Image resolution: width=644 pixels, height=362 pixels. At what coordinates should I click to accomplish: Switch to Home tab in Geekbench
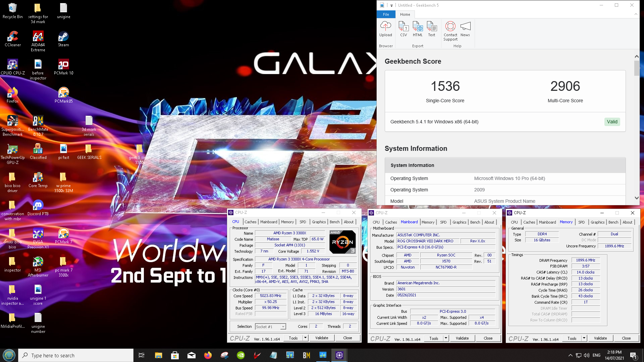point(405,14)
